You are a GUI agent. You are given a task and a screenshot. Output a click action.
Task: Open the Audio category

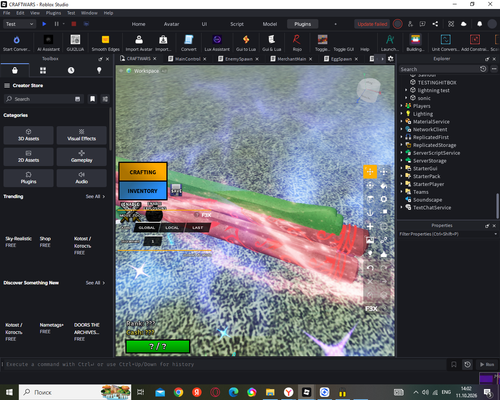coord(82,178)
